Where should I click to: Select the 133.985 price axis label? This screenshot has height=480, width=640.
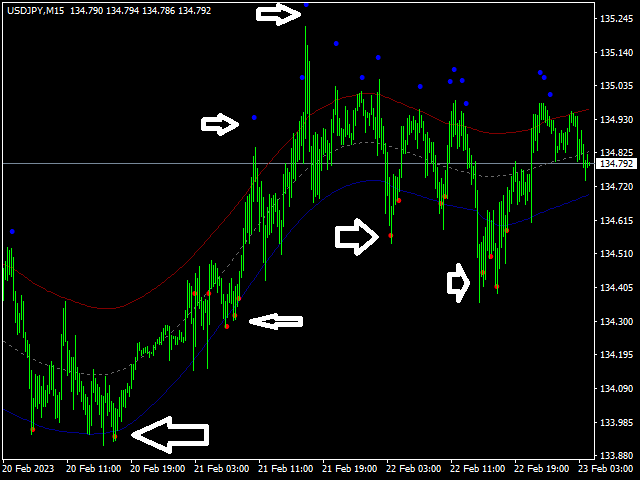pos(616,422)
